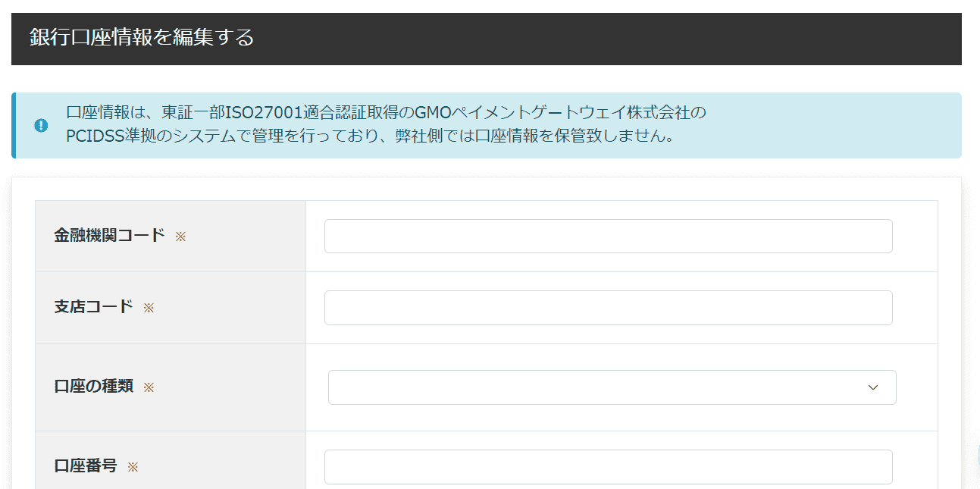Click the 銀行口座情報を編集する heading
This screenshot has height=489, width=980.
[x=142, y=38]
